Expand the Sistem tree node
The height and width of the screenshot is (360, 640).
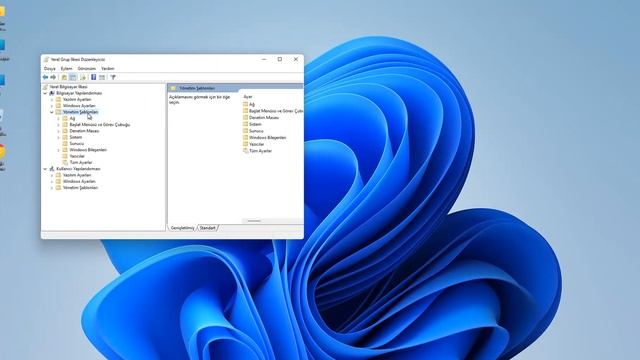click(x=58, y=137)
